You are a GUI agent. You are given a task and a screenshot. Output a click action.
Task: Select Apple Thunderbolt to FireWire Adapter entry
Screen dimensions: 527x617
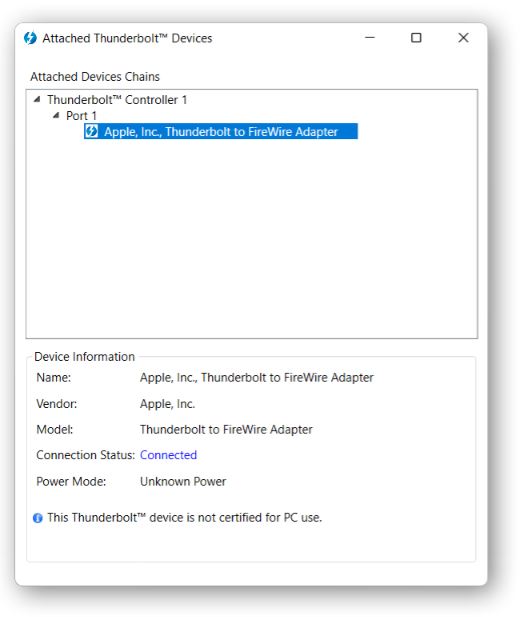pos(221,131)
